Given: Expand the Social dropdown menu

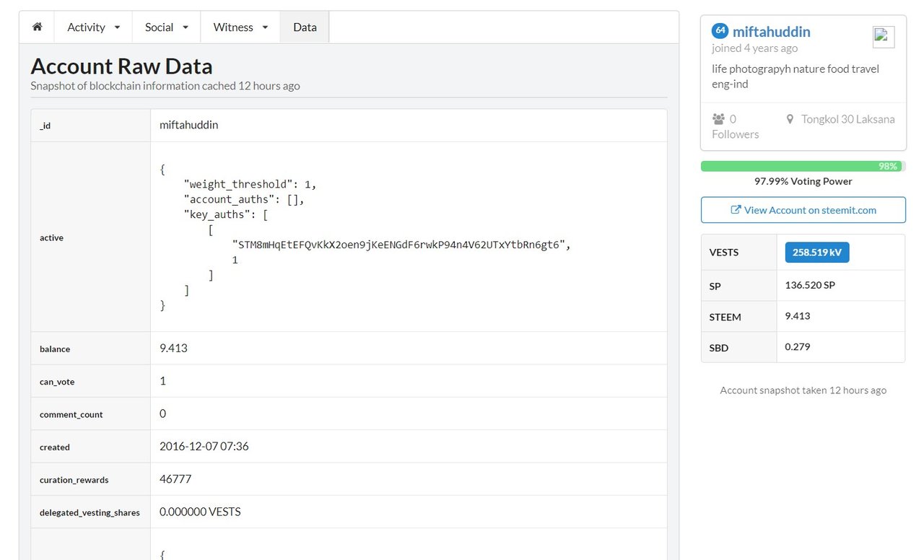Looking at the screenshot, I should (167, 27).
